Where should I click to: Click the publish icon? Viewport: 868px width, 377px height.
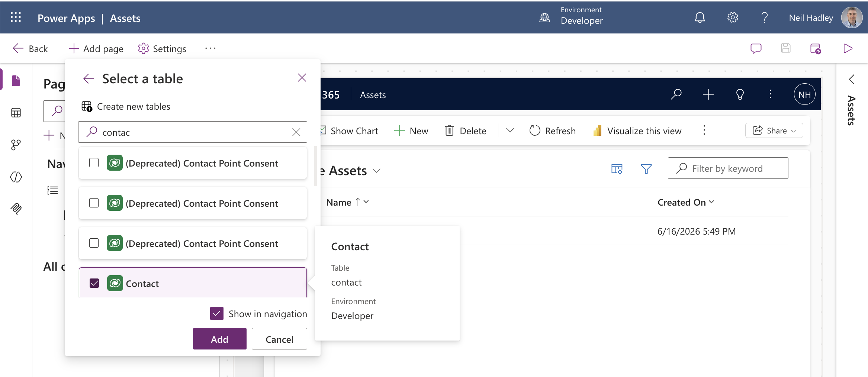[x=815, y=48]
